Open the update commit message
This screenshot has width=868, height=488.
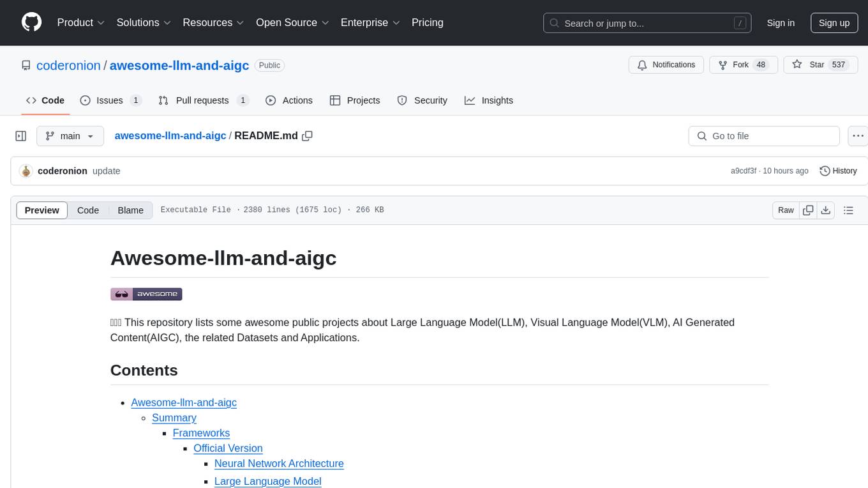coord(107,171)
